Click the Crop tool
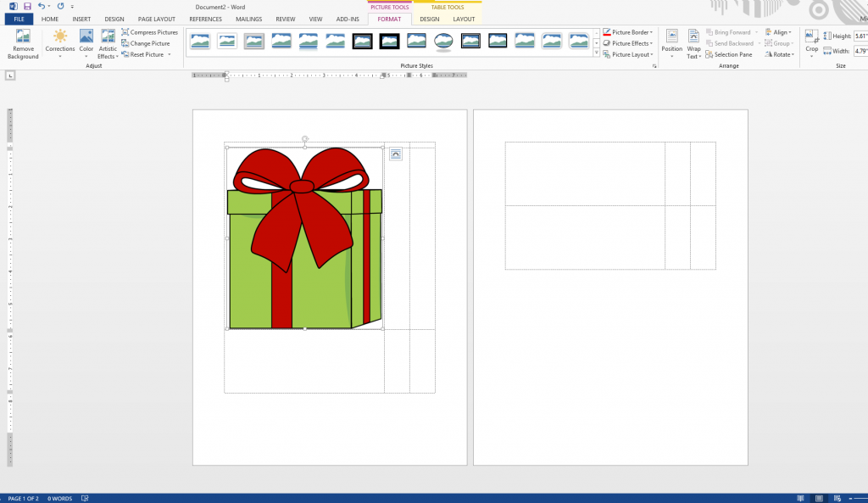 click(811, 43)
